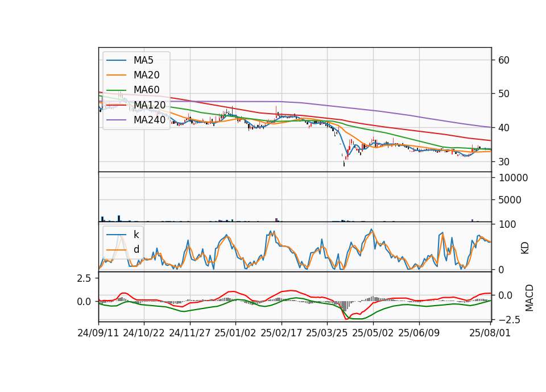Select the 25/06/09 date tick

click(x=419, y=333)
